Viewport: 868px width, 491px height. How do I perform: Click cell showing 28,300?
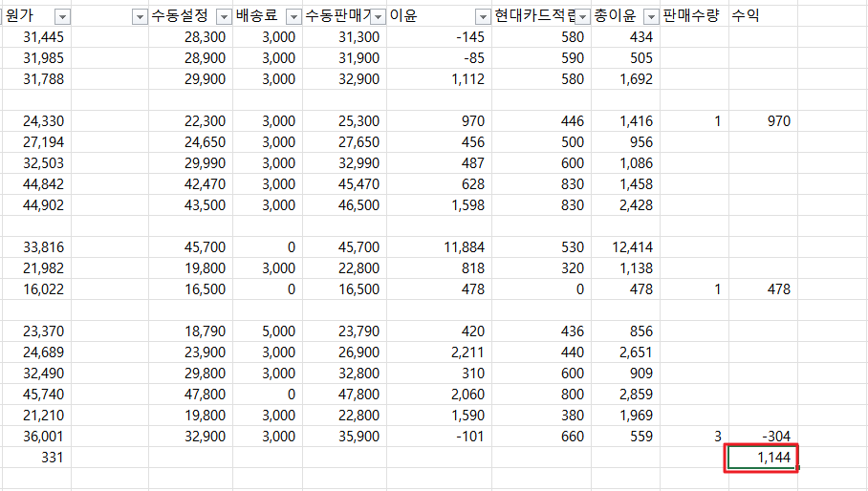[x=190, y=37]
